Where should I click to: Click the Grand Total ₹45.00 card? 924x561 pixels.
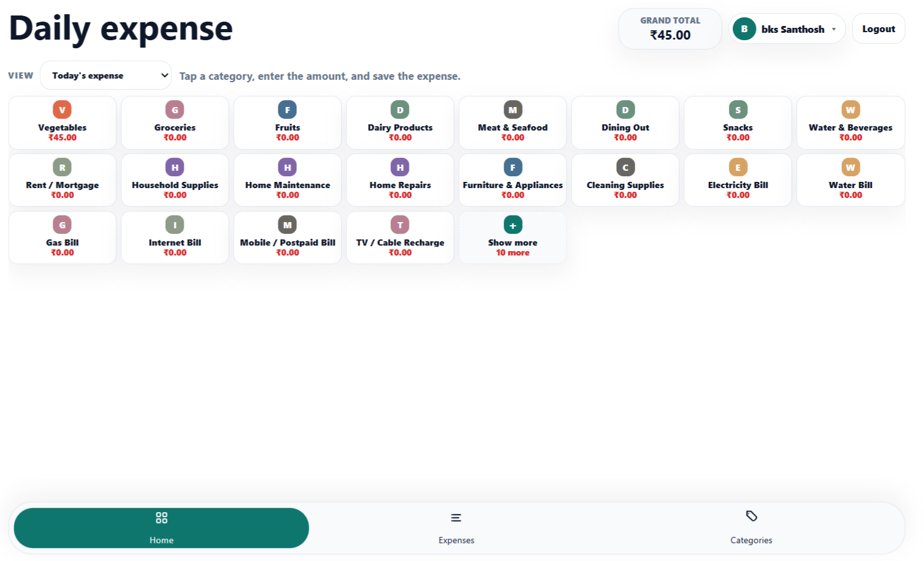670,28
